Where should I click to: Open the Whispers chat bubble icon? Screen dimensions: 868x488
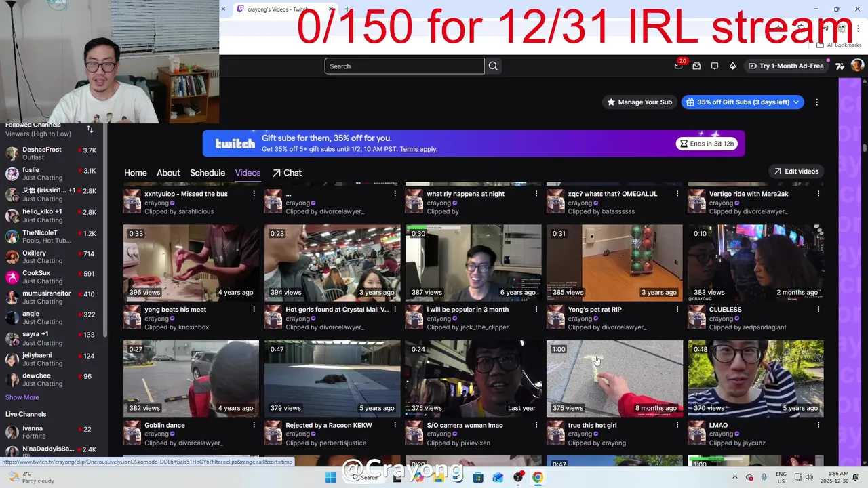(715, 66)
